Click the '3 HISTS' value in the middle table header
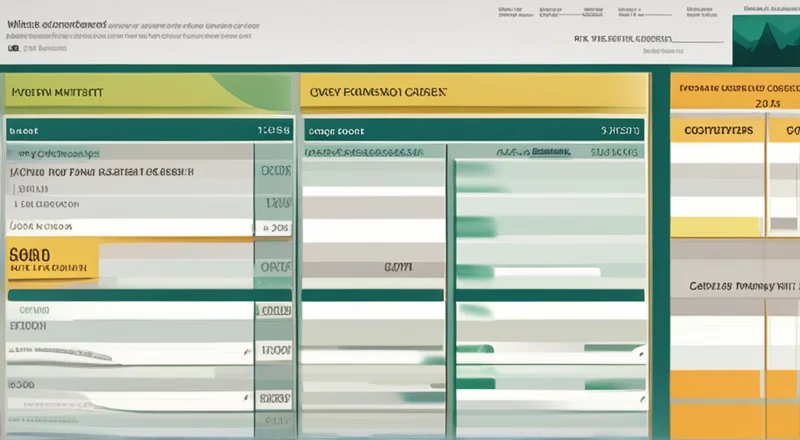 pos(618,130)
